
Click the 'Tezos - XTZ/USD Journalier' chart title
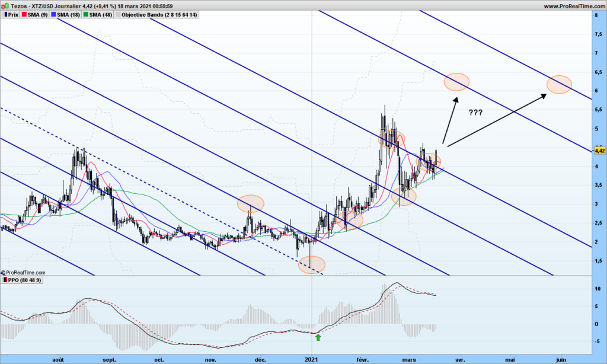point(46,6)
